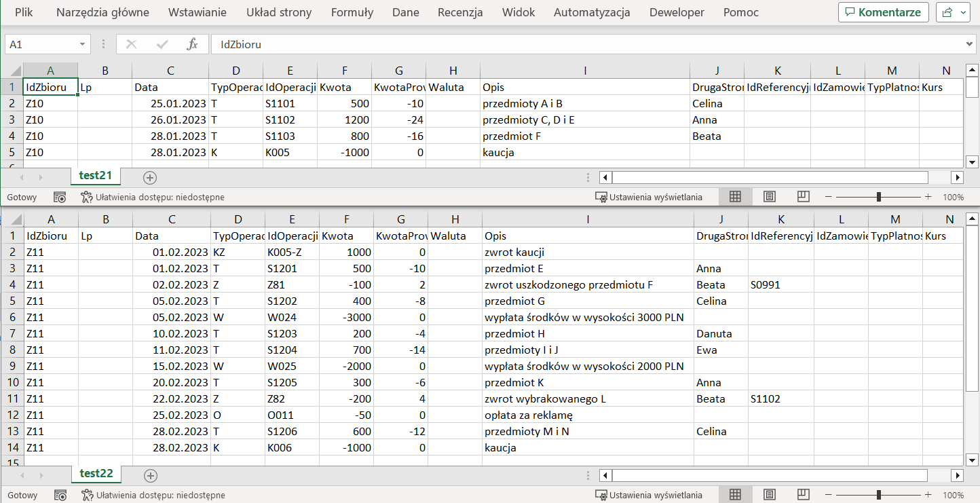
Task: Click zoom in plus in lower status bar
Action: [x=928, y=495]
